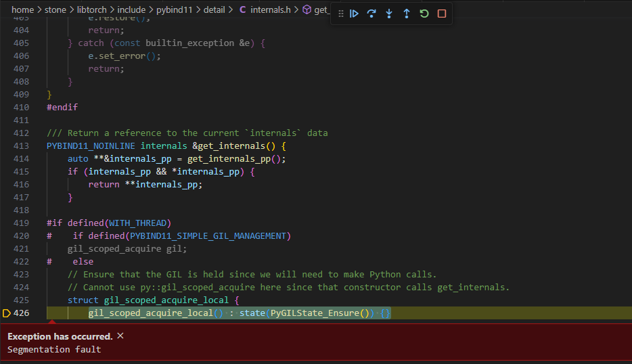Click the get_ symbol cube icon
This screenshot has width=632, height=364.
tap(307, 10)
